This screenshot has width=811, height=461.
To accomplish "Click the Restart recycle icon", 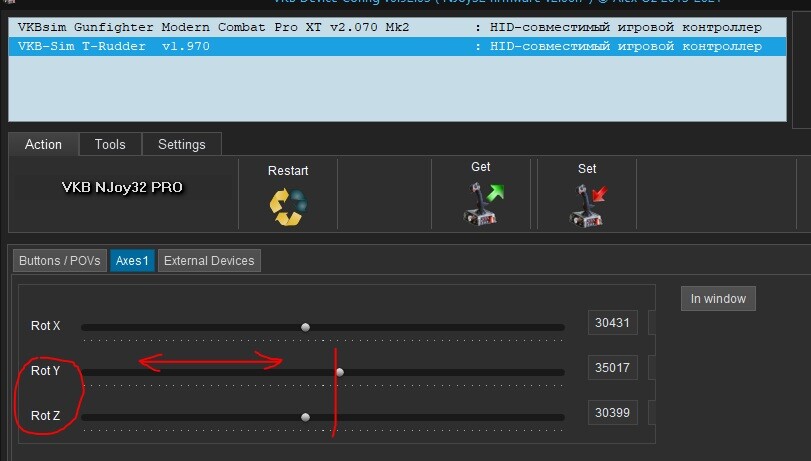I will click(288, 207).
